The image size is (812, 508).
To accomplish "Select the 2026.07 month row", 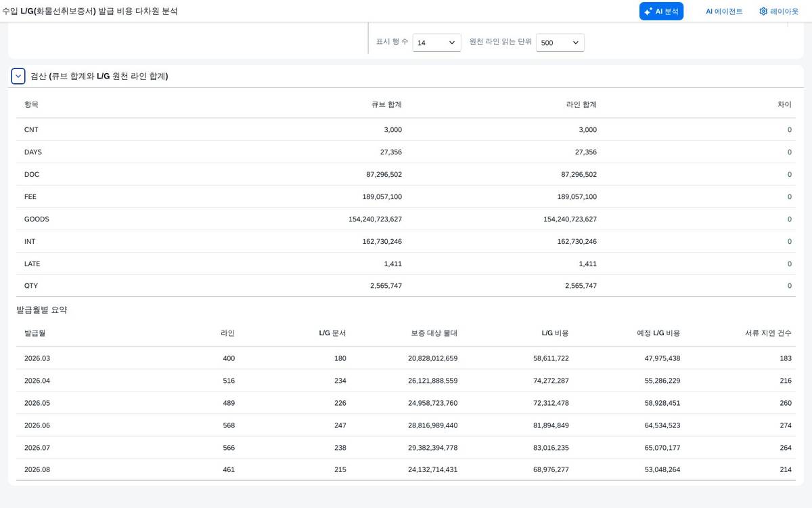I will [x=406, y=447].
